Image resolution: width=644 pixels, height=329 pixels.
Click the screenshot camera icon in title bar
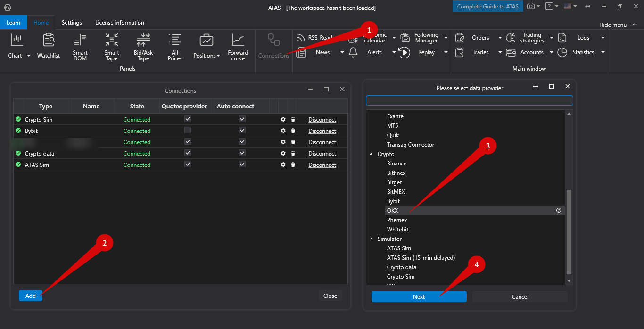[x=531, y=6]
